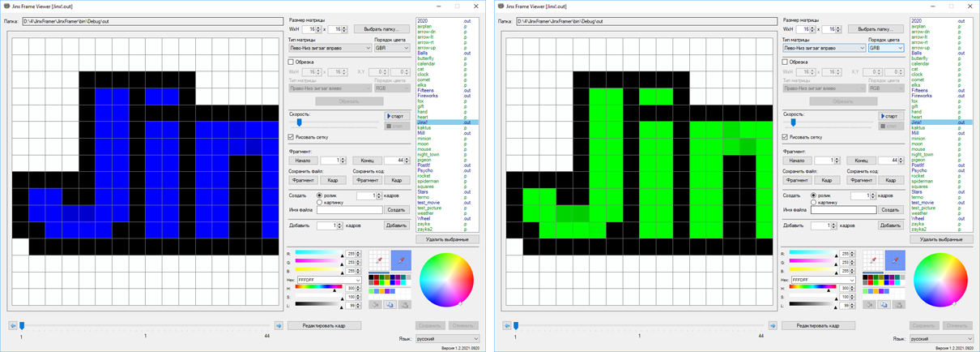Click Имя файла input field in right window

coord(842,210)
